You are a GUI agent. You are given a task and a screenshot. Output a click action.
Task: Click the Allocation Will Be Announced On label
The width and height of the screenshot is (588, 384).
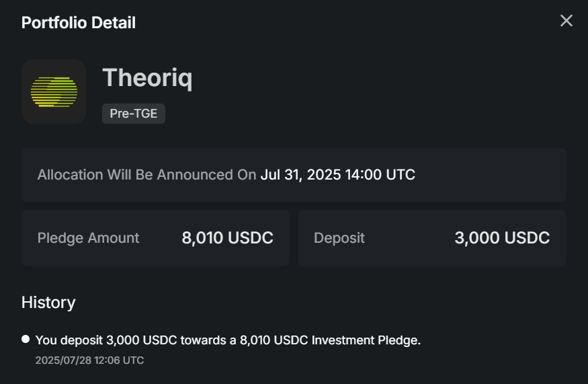146,175
